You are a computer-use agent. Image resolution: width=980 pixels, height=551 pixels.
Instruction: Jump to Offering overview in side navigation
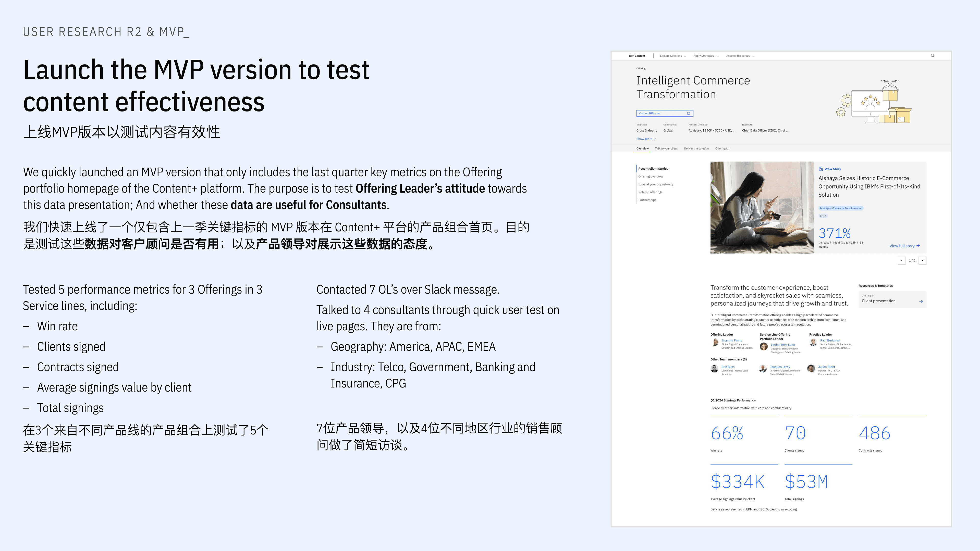(651, 177)
